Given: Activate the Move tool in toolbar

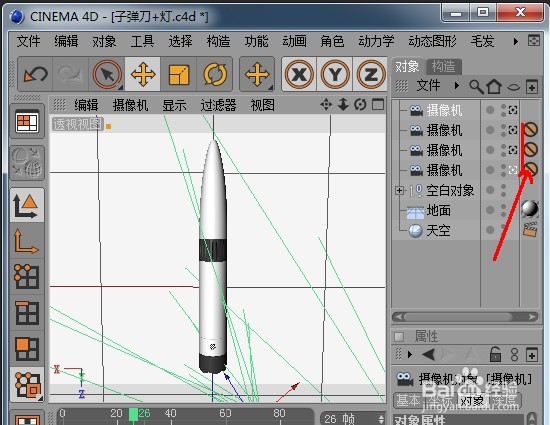Looking at the screenshot, I should pos(143,74).
